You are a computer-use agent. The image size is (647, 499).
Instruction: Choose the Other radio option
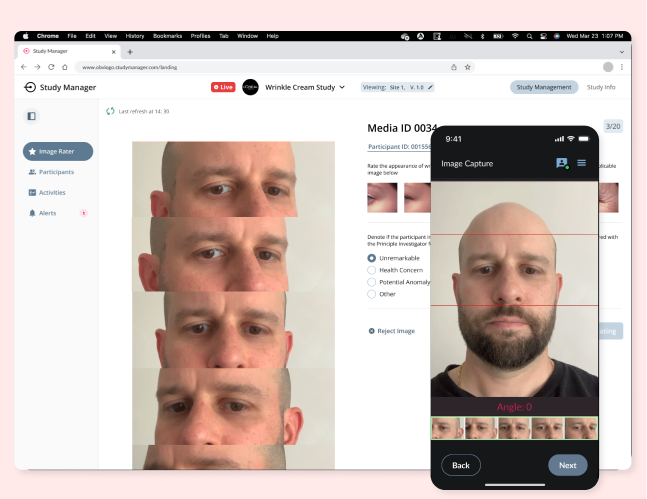pyautogui.click(x=372, y=294)
